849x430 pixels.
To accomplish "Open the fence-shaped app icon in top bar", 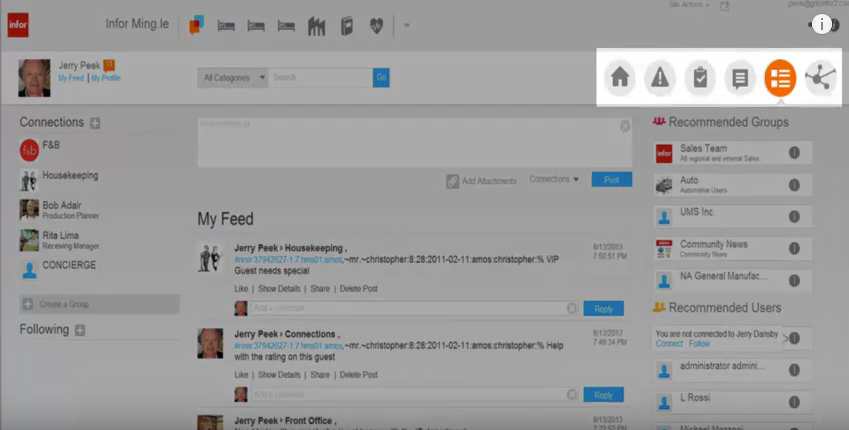I will click(317, 25).
